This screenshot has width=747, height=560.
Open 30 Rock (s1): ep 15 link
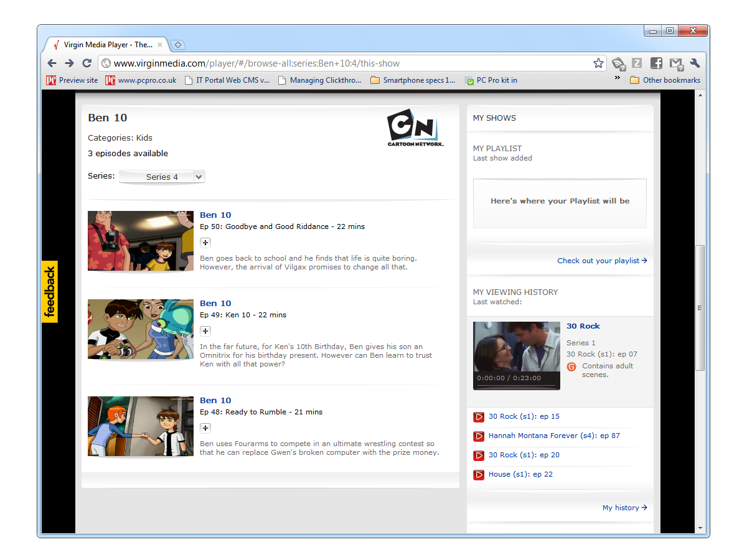coord(524,416)
